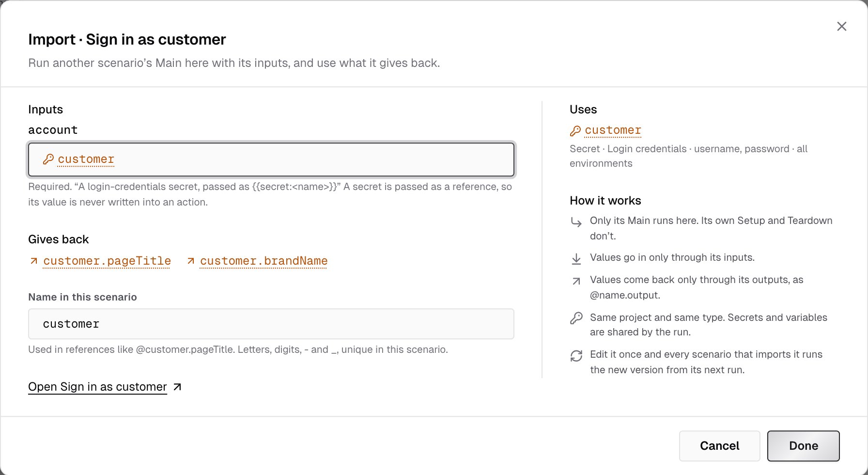Click the arrow icon before customer.brandName
The width and height of the screenshot is (868, 475).
(191, 261)
